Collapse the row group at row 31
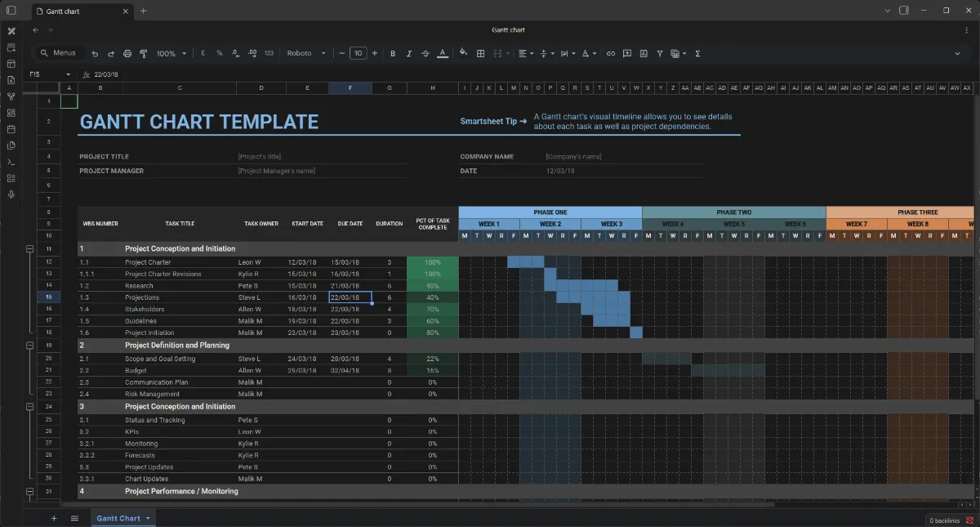980x527 pixels. (x=30, y=491)
